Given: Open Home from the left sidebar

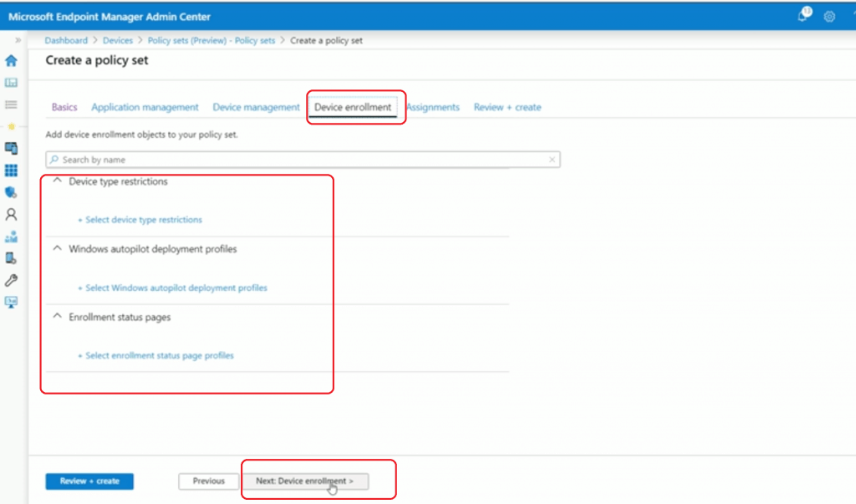Looking at the screenshot, I should [x=11, y=61].
